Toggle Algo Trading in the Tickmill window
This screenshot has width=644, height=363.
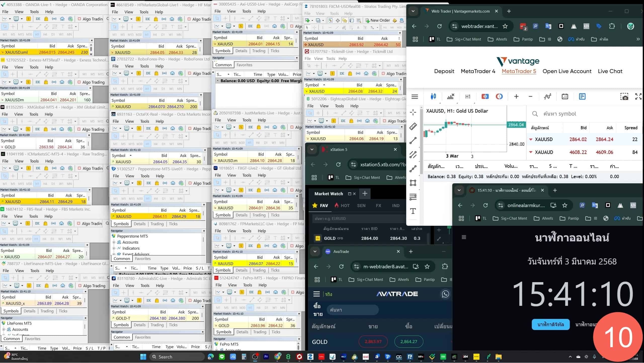pyautogui.click(x=394, y=74)
